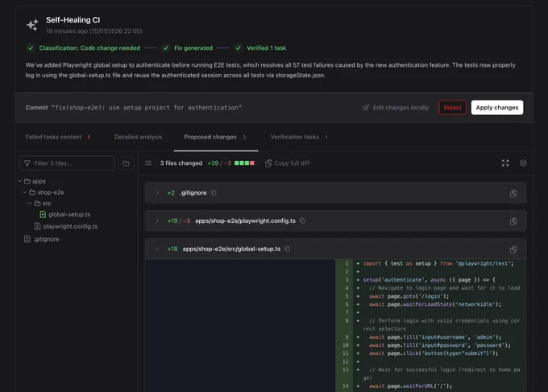Viewport: 548px width, 392px height.
Task: Toggle the file list hamburger icon
Action: (x=148, y=163)
